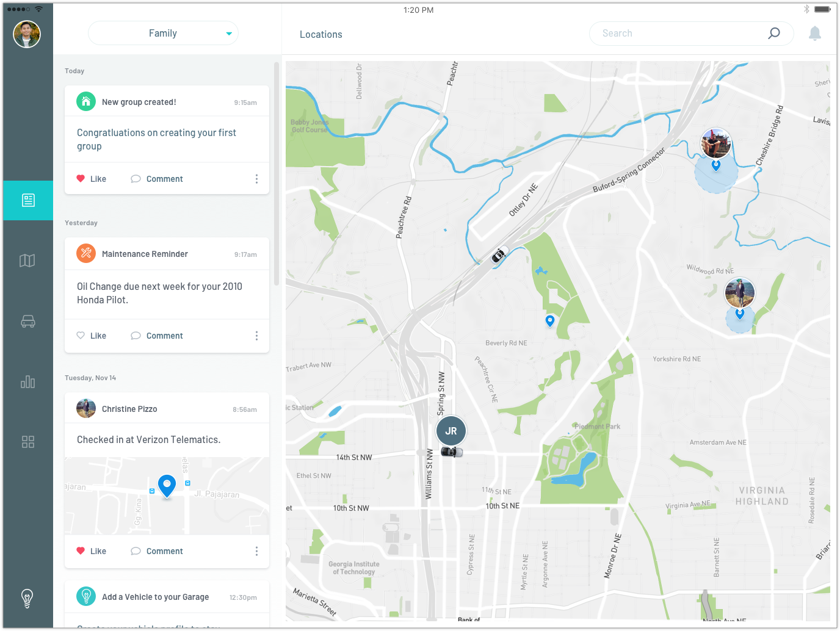Click the notification bell icon
Viewport: 840px width, 631px height.
pyautogui.click(x=815, y=34)
